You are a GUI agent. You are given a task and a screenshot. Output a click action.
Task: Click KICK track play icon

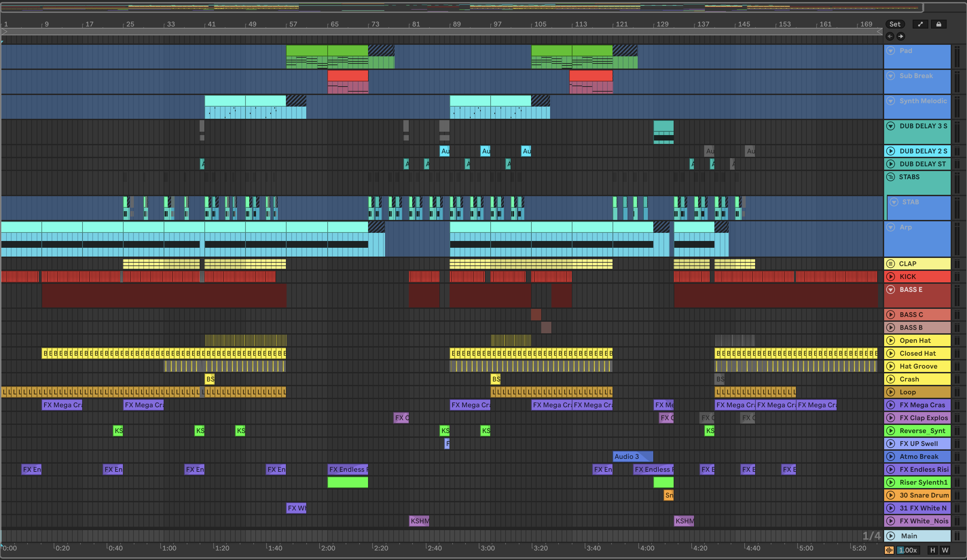[x=891, y=277]
